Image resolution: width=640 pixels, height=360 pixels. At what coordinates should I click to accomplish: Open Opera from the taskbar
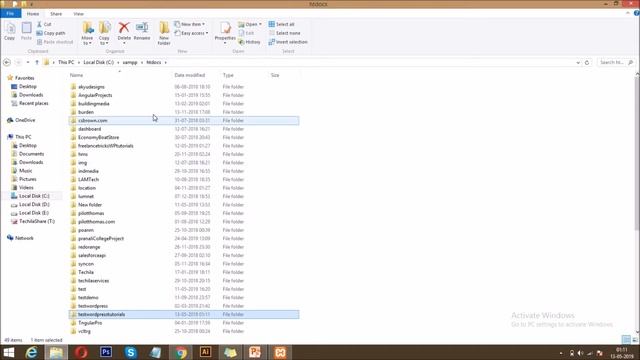(x=81, y=352)
